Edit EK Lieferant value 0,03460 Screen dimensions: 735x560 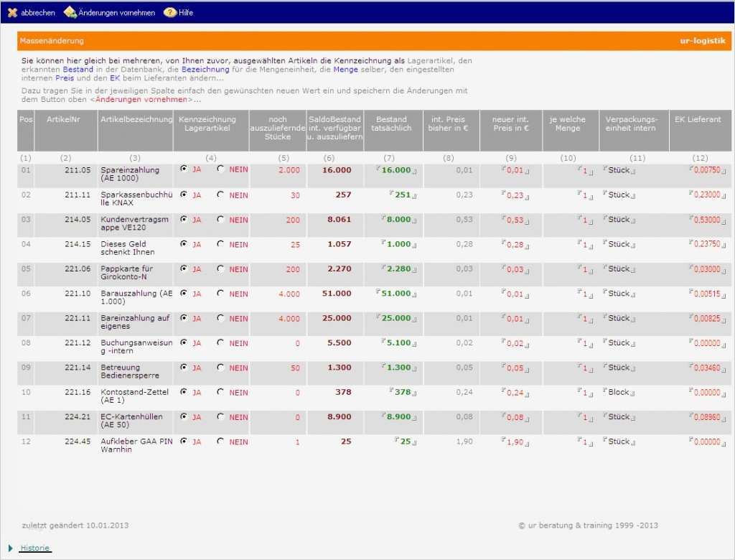point(707,368)
